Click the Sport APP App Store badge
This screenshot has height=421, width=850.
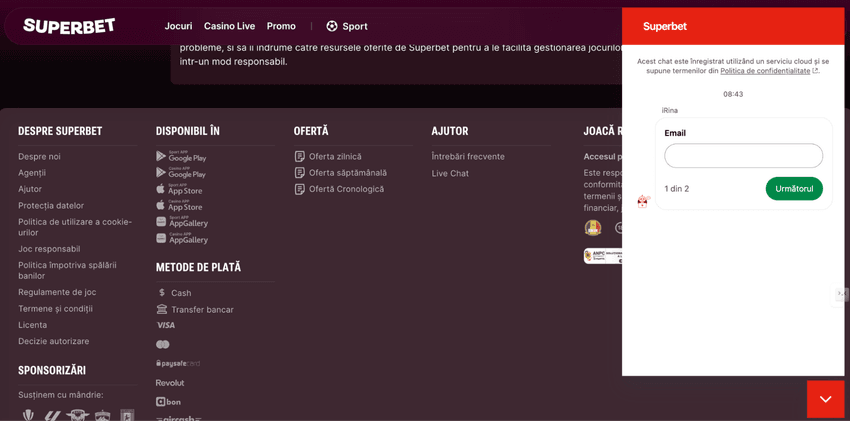point(179,189)
